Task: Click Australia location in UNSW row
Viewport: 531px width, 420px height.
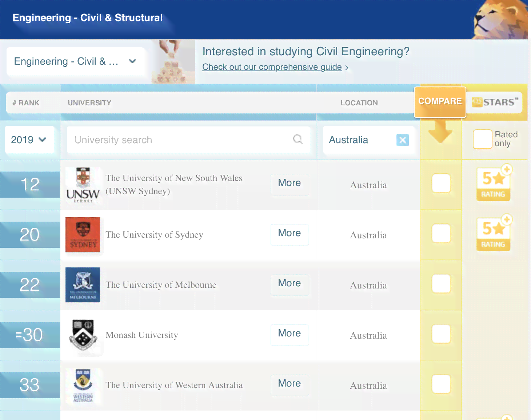Action: 368,185
